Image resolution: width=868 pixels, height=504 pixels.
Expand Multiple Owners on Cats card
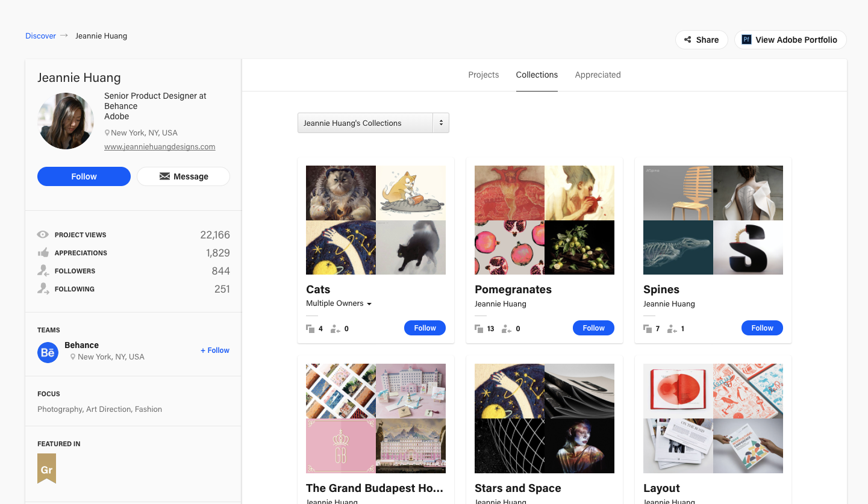pyautogui.click(x=339, y=303)
